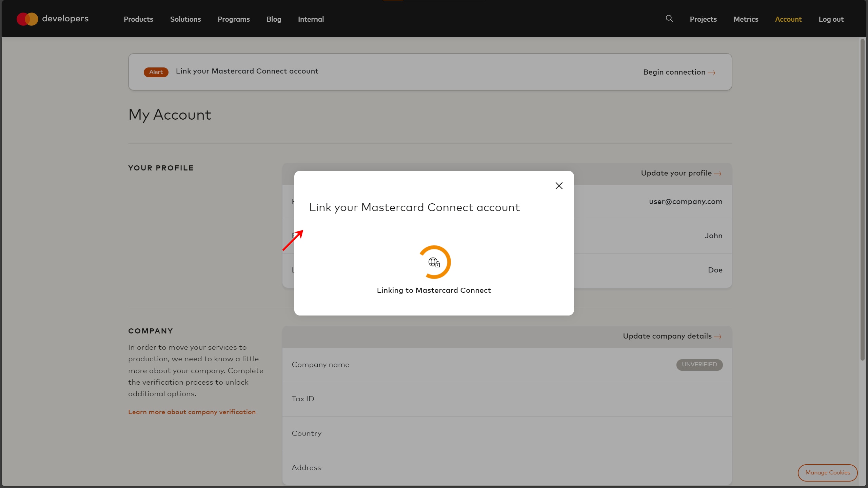The image size is (868, 488).
Task: Click Log out
Action: tap(831, 19)
